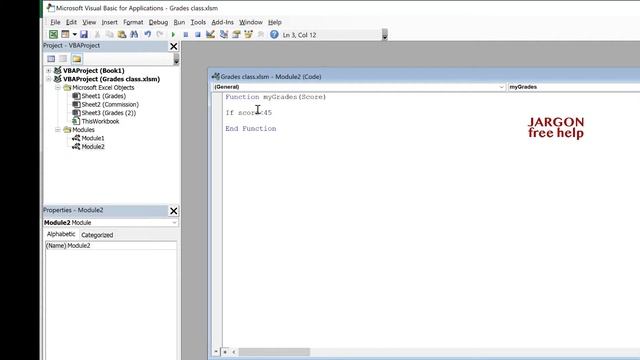
Task: Switch to the Categorized tab
Action: click(x=97, y=235)
